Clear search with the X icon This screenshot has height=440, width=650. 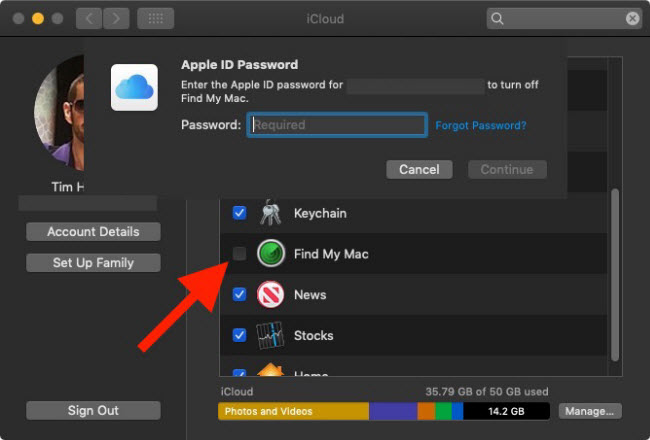[x=632, y=18]
